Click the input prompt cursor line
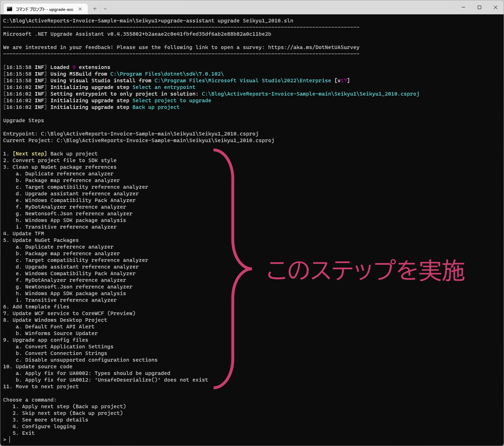The width and height of the screenshot is (504, 446). click(7, 440)
